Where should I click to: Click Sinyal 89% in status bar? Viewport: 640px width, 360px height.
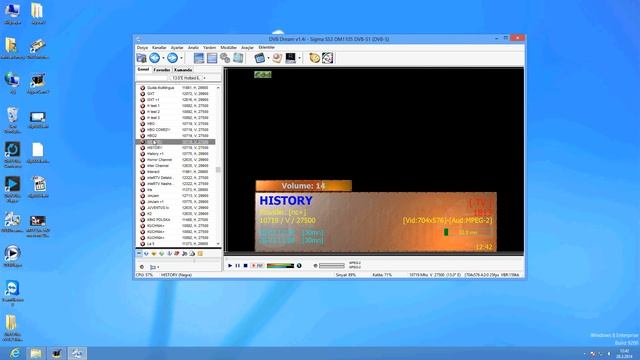coord(346,275)
